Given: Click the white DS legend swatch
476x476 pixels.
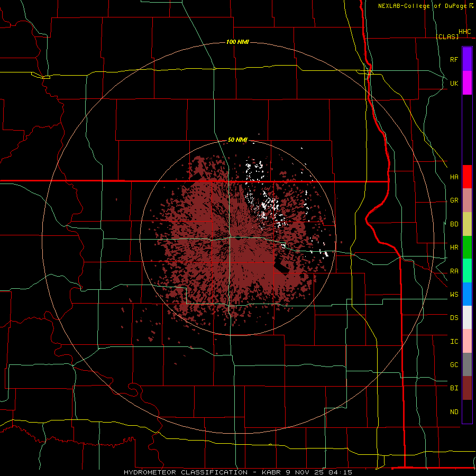Looking at the screenshot, I should [x=467, y=317].
